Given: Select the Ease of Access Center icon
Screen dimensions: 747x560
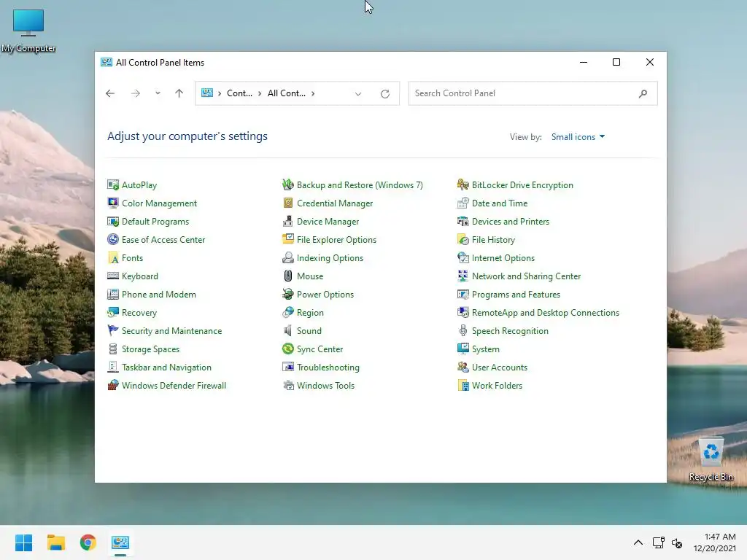Looking at the screenshot, I should tap(113, 239).
